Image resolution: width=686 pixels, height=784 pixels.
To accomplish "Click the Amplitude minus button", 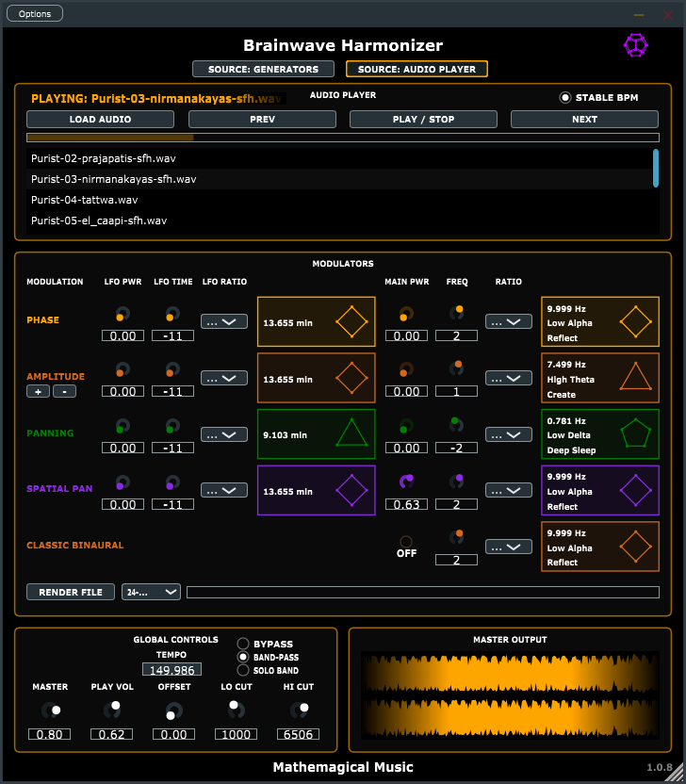I will pyautogui.click(x=64, y=391).
